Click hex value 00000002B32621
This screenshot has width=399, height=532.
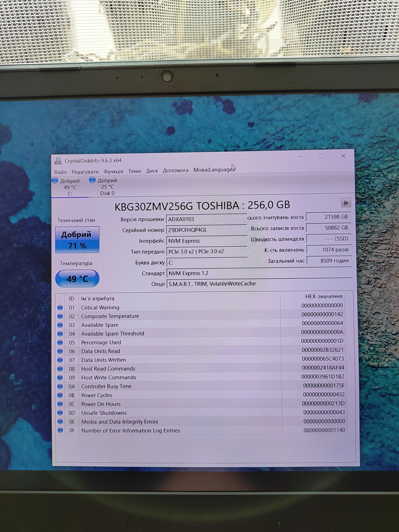click(323, 350)
